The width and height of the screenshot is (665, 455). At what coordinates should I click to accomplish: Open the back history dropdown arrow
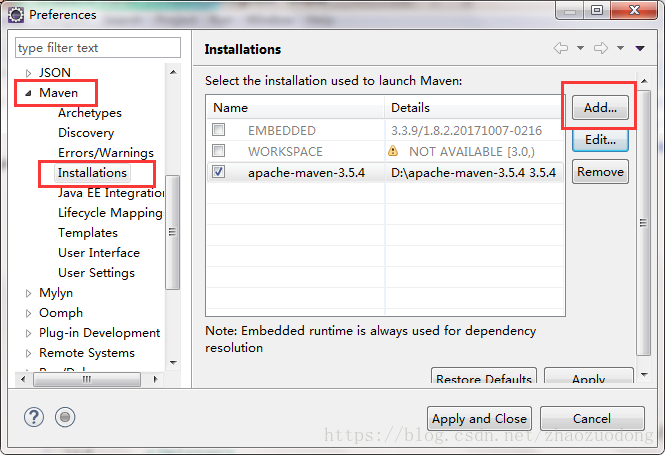[x=580, y=48]
